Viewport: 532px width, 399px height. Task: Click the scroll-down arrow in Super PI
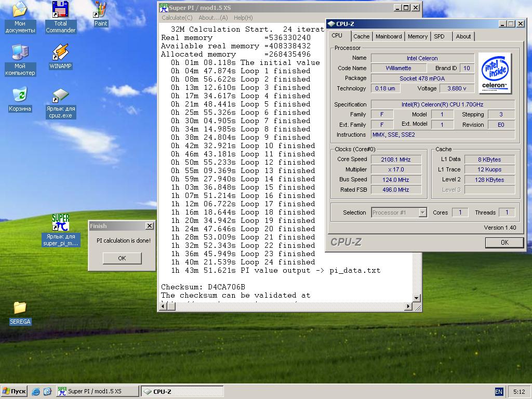pos(417,298)
